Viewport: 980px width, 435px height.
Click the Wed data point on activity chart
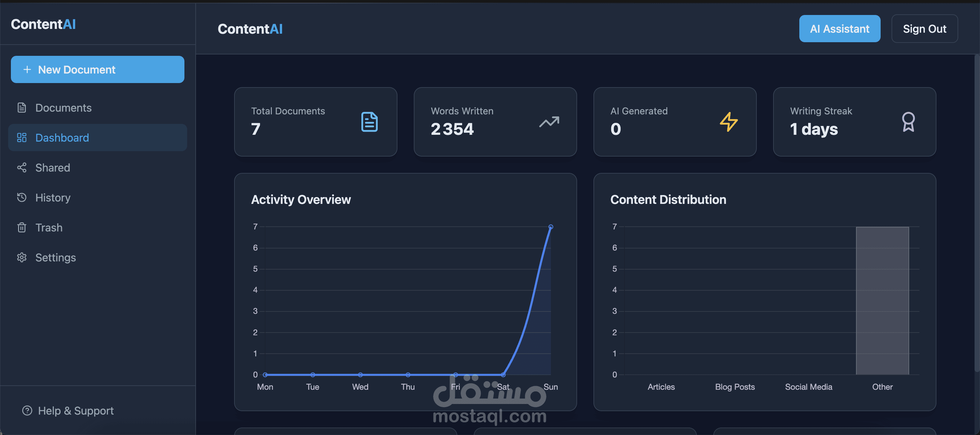click(x=360, y=375)
